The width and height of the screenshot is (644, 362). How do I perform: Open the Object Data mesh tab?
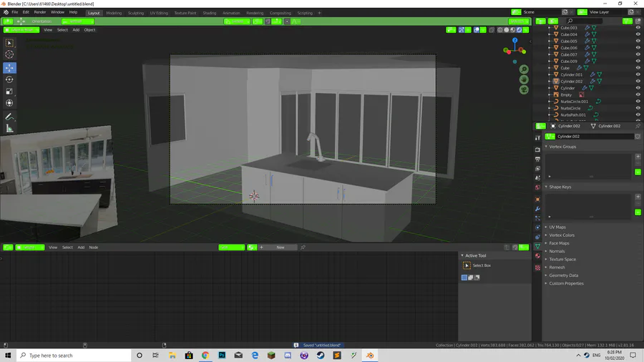(x=537, y=246)
